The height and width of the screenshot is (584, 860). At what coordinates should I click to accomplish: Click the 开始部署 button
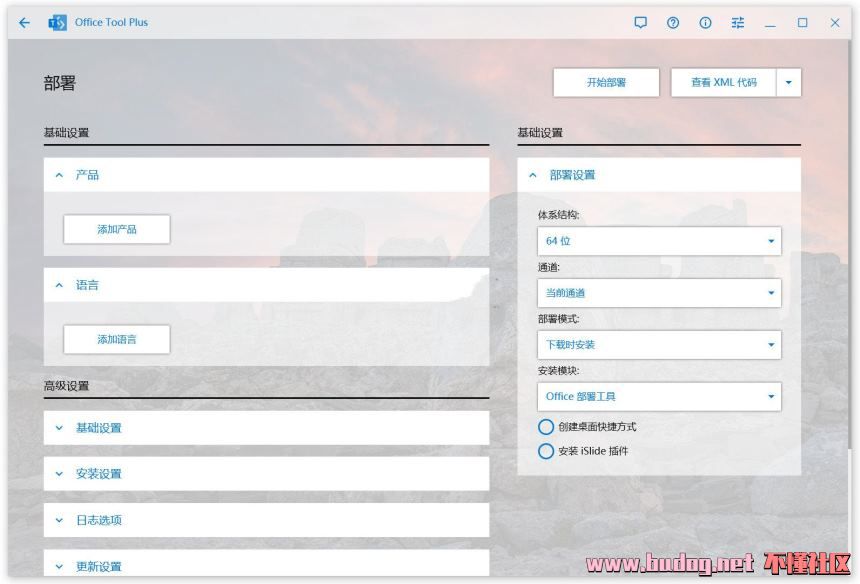[606, 83]
